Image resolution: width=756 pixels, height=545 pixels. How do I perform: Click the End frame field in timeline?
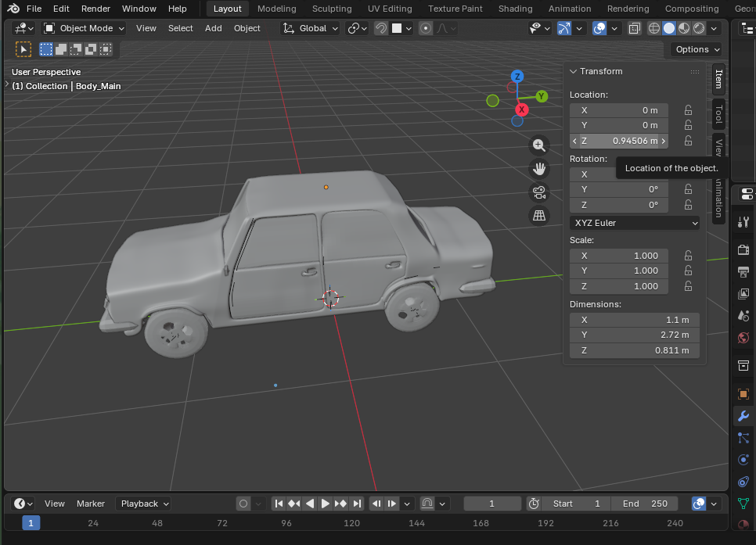[x=646, y=504]
